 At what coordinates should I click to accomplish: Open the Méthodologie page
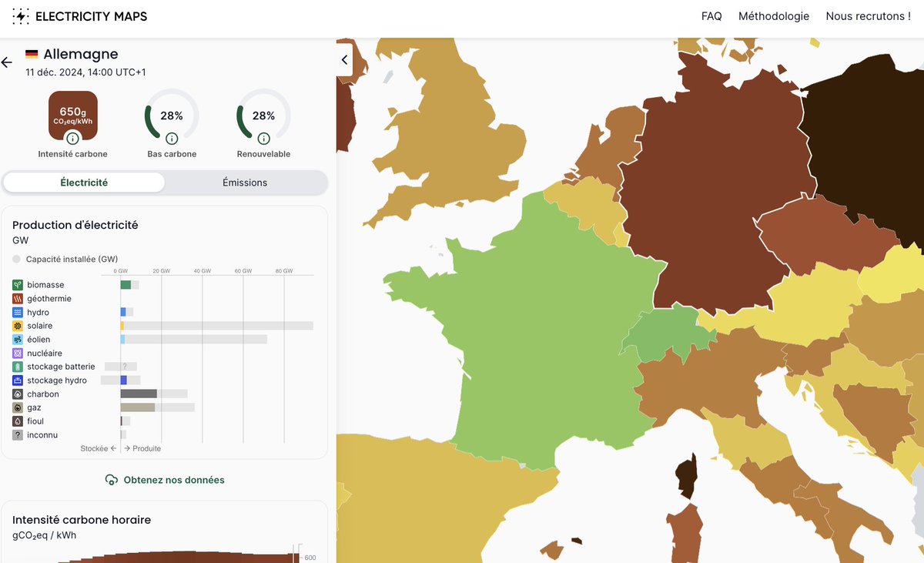(774, 16)
